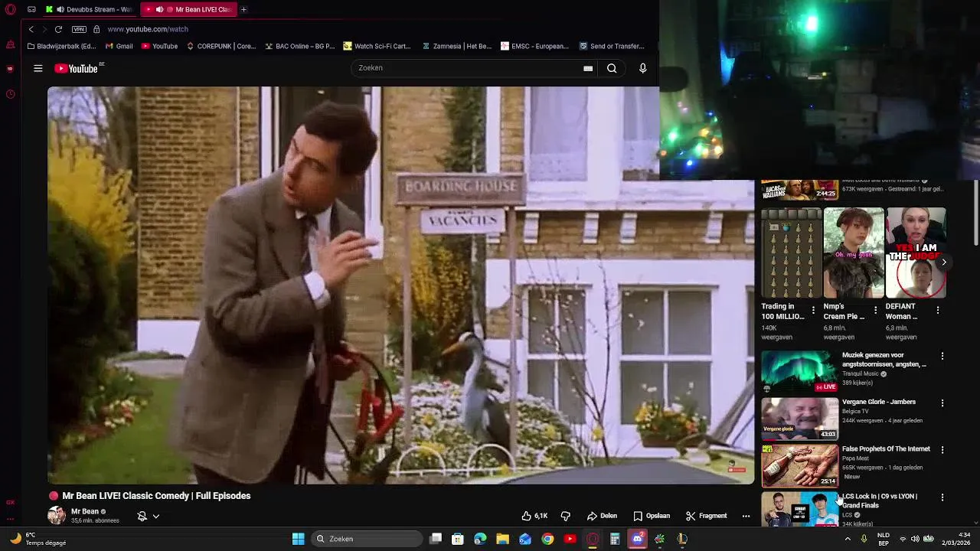Open the EMSC European bookmark
The width and height of the screenshot is (980, 551).
coord(534,46)
